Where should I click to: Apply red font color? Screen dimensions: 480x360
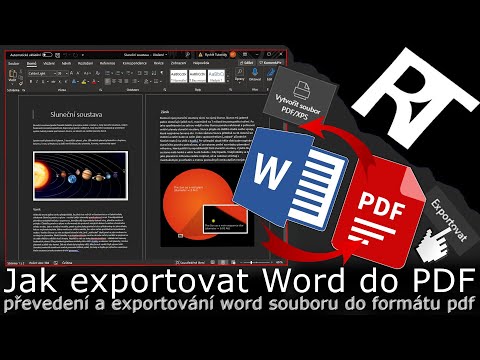click(x=94, y=82)
